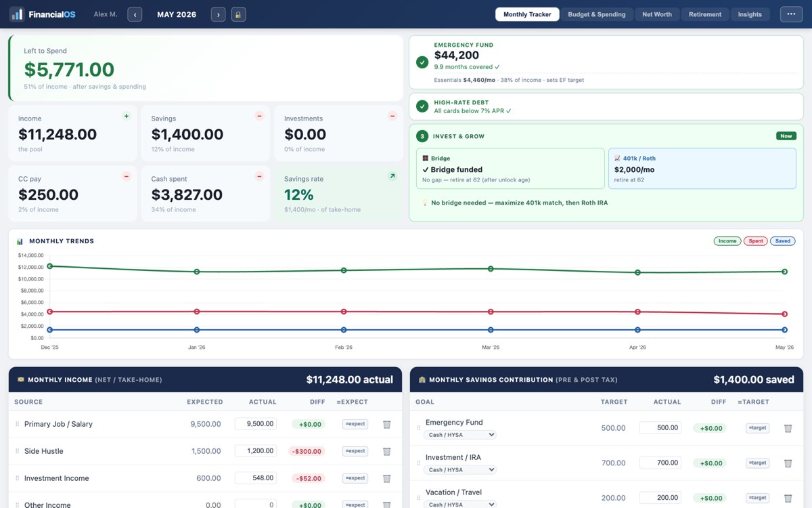
Task: Select the 401k / Roth card
Action: click(x=702, y=169)
